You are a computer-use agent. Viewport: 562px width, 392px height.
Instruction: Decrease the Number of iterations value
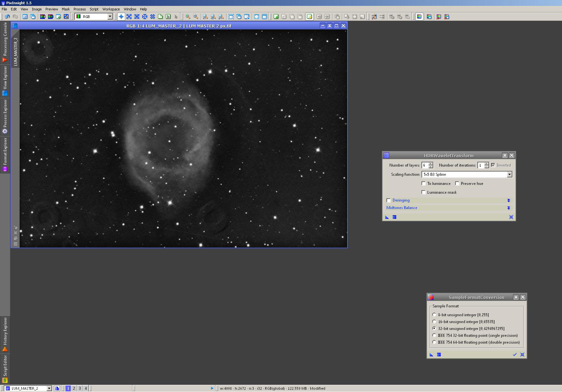coord(486,167)
